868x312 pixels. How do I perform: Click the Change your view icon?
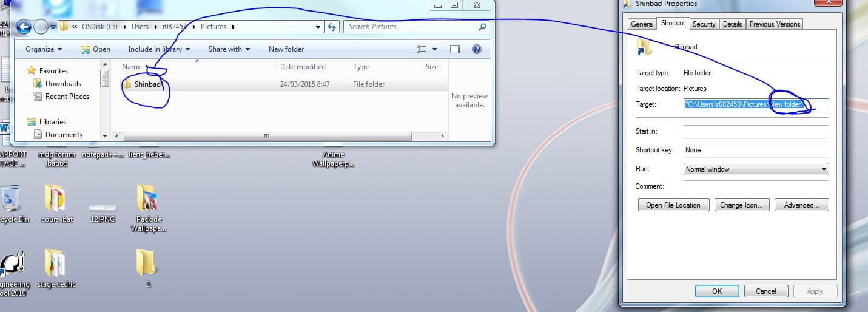(422, 49)
